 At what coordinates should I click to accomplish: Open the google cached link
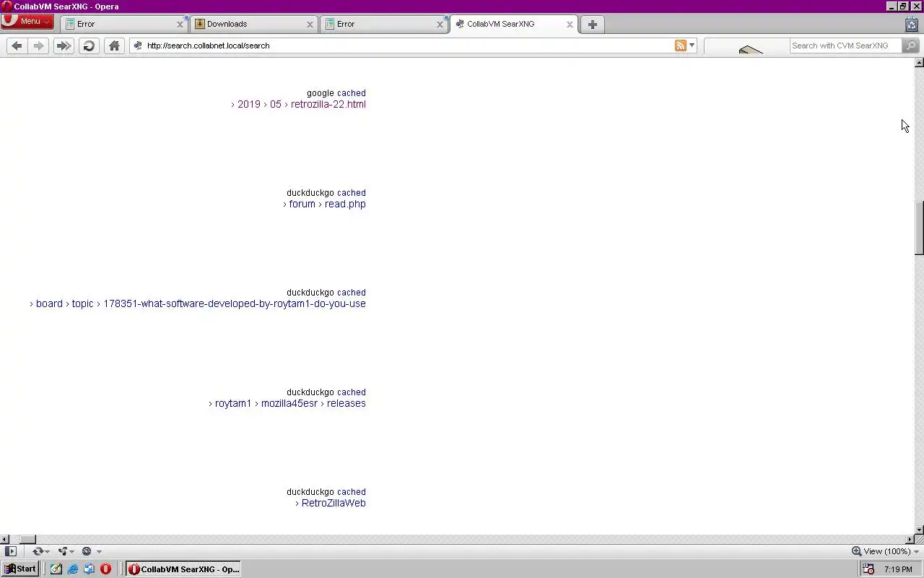pyautogui.click(x=352, y=93)
